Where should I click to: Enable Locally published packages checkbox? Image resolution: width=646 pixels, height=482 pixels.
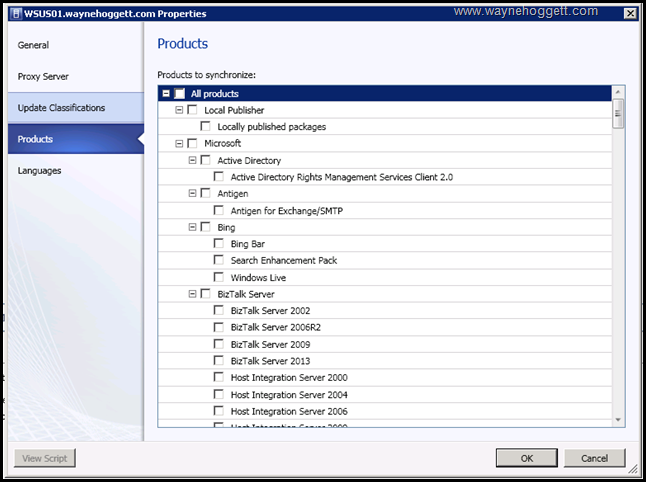click(205, 127)
